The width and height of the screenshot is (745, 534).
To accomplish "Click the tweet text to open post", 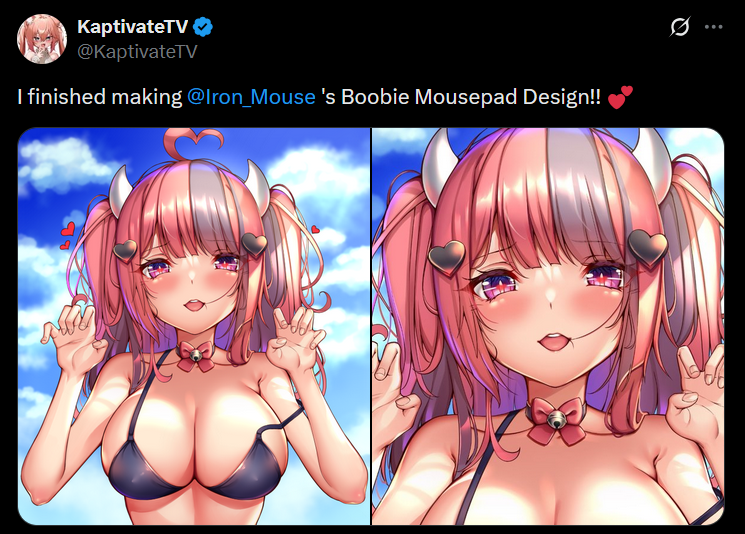I will tap(325, 97).
